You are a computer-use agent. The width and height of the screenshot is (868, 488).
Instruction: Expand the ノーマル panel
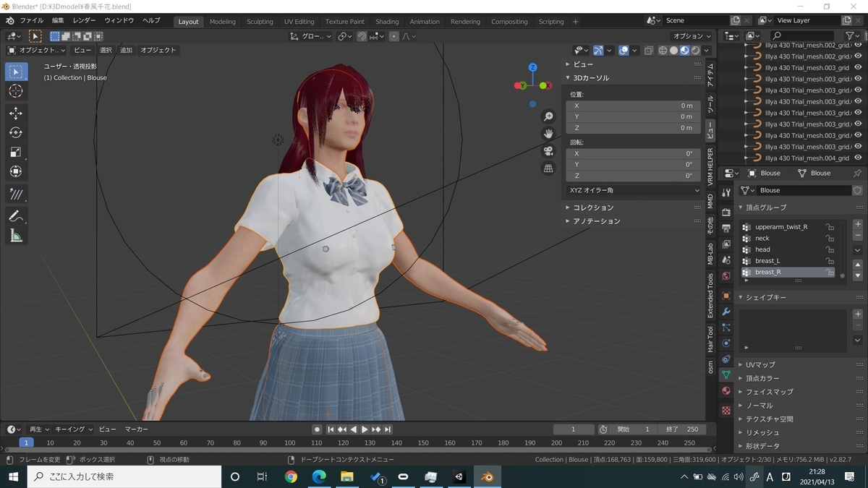(x=759, y=406)
